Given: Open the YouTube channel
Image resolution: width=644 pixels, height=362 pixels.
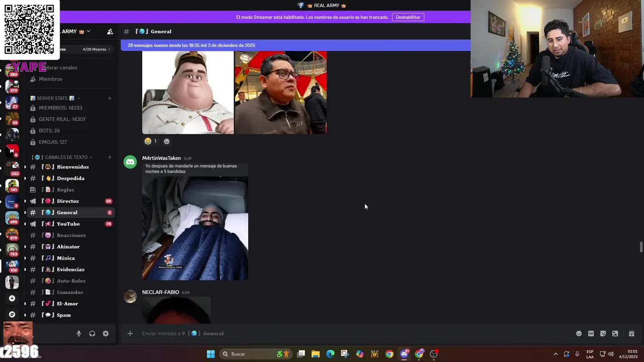Looking at the screenshot, I should click(71, 224).
